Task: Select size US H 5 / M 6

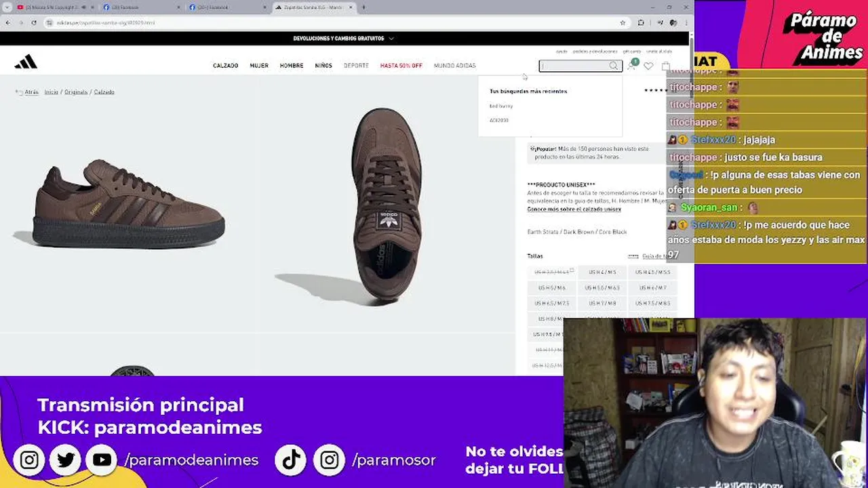Action: (551, 287)
